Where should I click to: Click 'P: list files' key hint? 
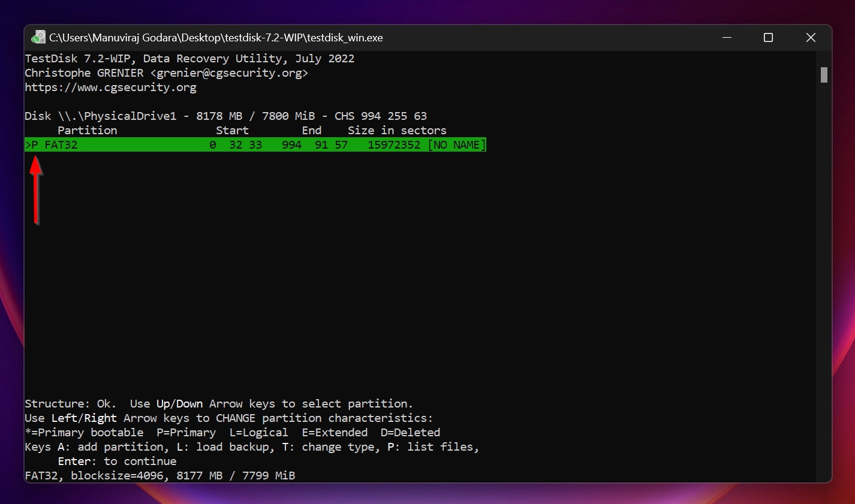[x=433, y=446]
